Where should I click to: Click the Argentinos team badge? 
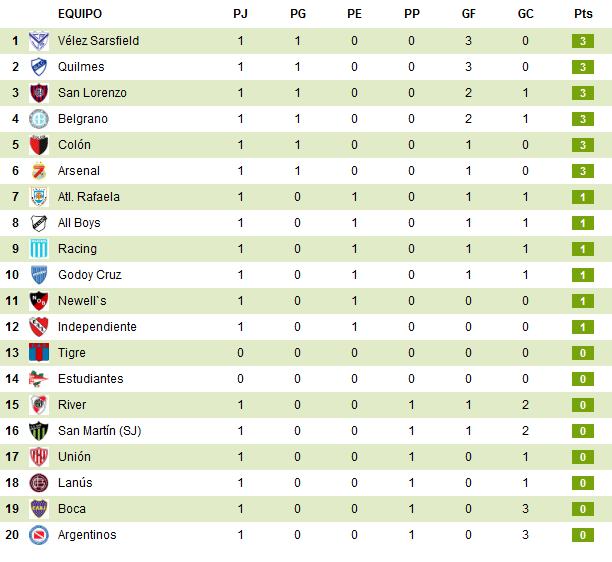[39, 535]
